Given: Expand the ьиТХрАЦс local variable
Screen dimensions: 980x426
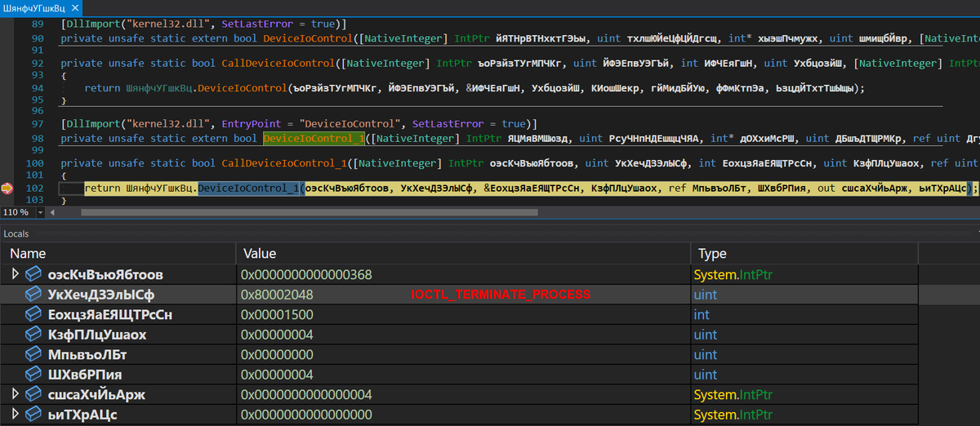Looking at the screenshot, I should point(15,415).
